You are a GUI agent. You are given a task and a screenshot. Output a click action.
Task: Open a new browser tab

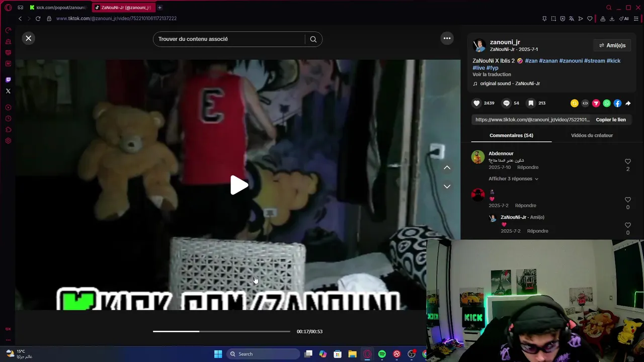click(159, 8)
